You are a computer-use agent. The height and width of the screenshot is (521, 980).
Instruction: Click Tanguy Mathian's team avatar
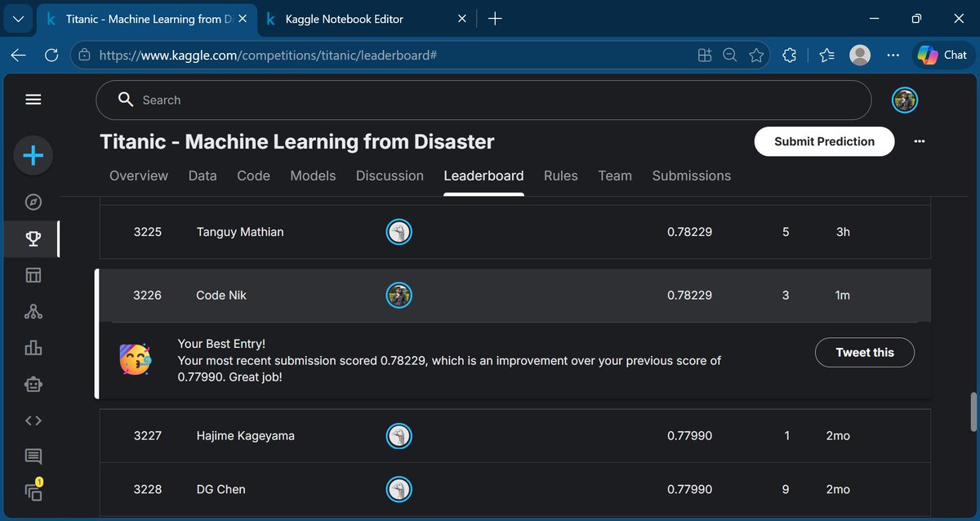[399, 232]
